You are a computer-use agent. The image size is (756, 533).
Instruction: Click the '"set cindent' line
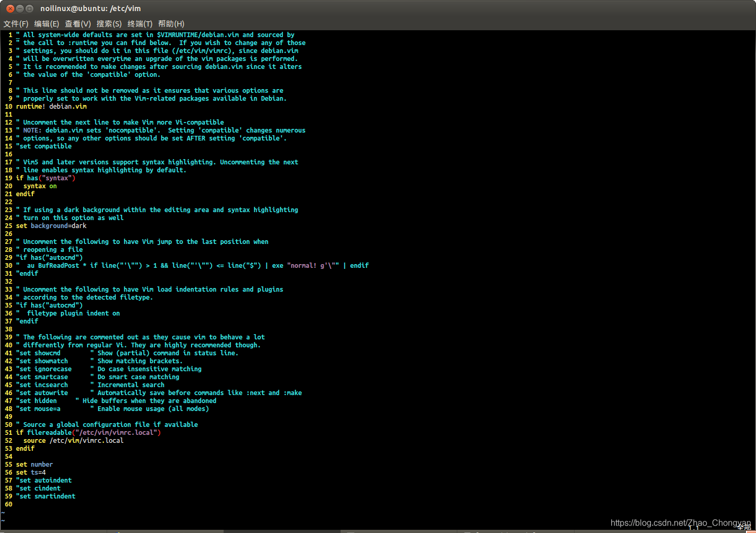tap(38, 488)
